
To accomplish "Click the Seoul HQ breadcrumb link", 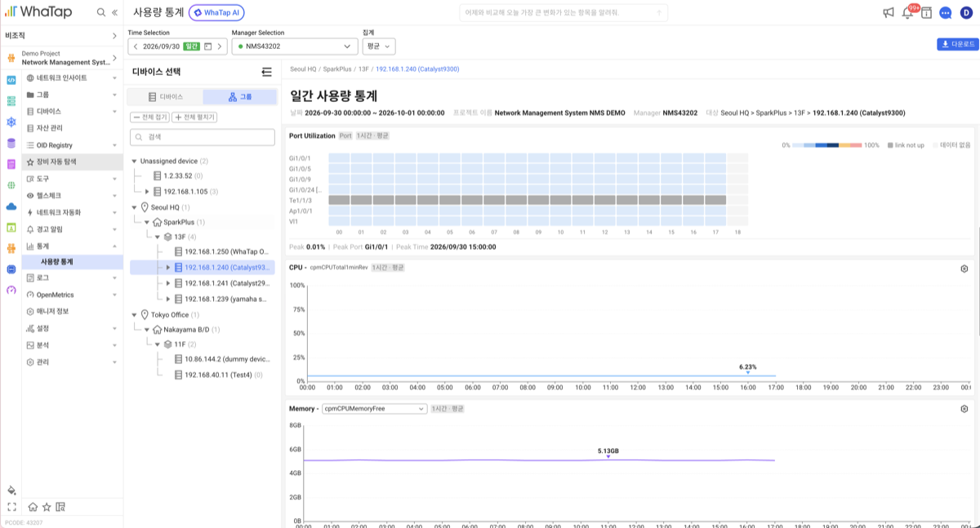I will pyautogui.click(x=303, y=69).
